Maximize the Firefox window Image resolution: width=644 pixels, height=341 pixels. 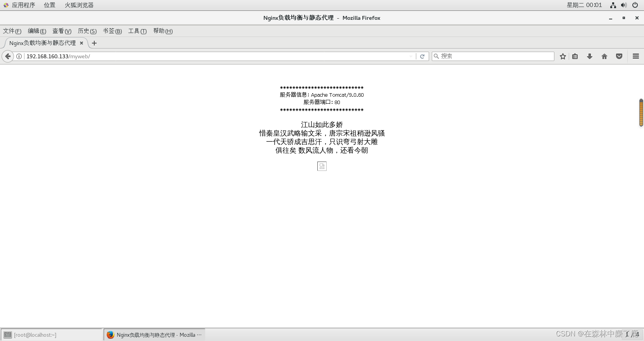(624, 18)
